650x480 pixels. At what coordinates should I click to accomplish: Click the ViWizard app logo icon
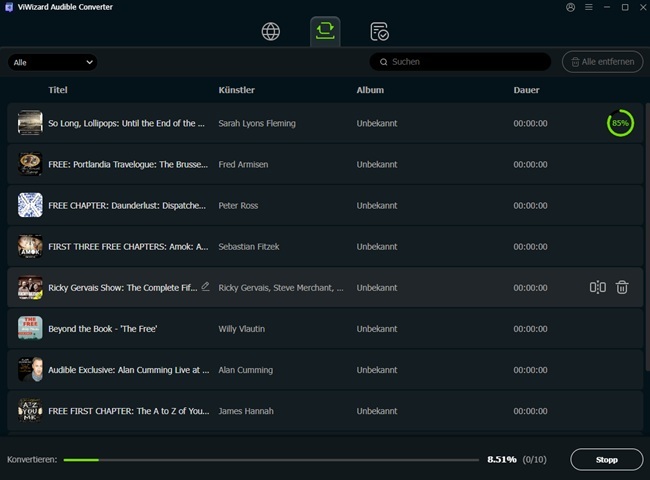point(8,7)
